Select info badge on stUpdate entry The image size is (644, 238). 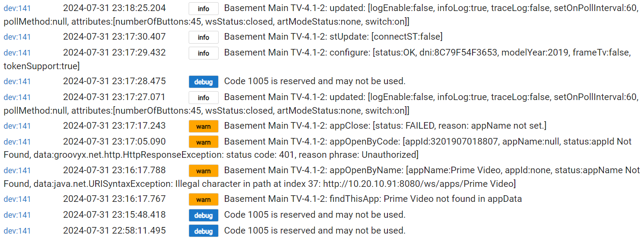click(x=204, y=37)
